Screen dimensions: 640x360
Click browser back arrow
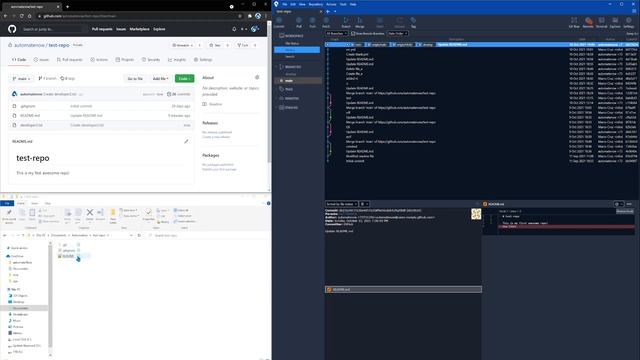5,16
